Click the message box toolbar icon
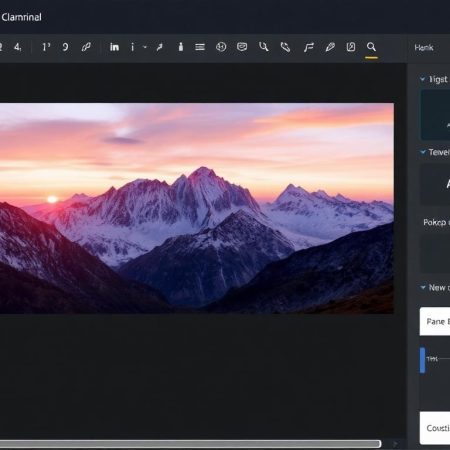The width and height of the screenshot is (450, 450). pyautogui.click(x=242, y=47)
